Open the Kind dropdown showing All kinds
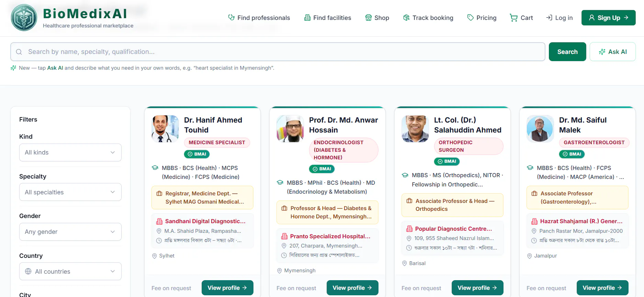This screenshot has height=297, width=644. pos(70,152)
